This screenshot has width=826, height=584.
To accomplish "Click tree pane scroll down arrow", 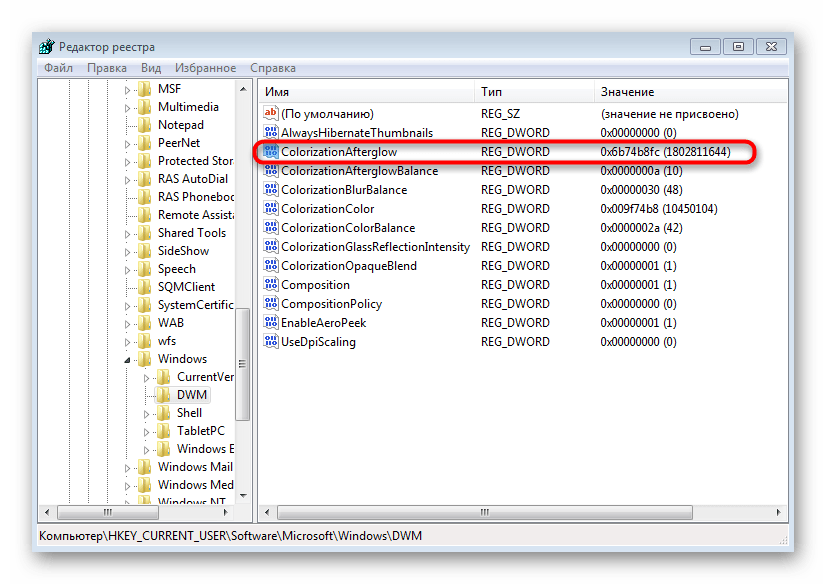I will pos(243,496).
